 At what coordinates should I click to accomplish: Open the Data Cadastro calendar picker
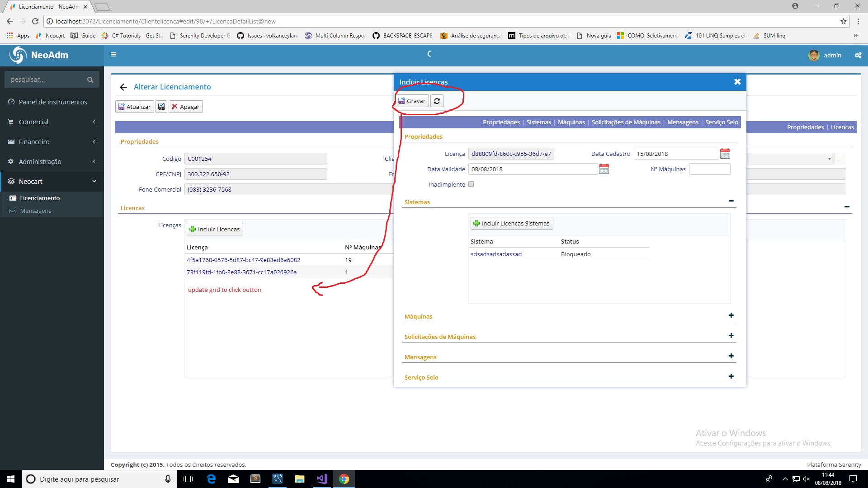725,154
